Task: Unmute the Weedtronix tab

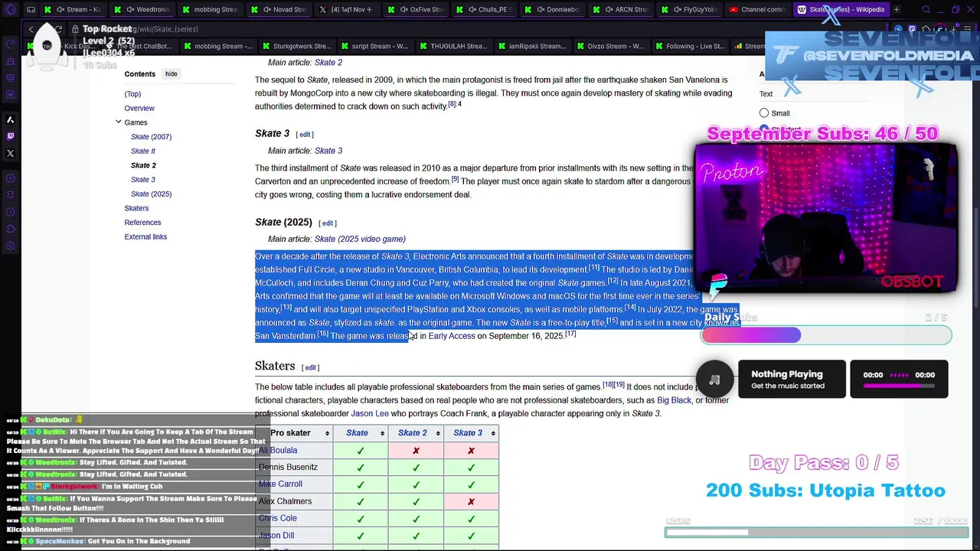Action: coord(130,10)
